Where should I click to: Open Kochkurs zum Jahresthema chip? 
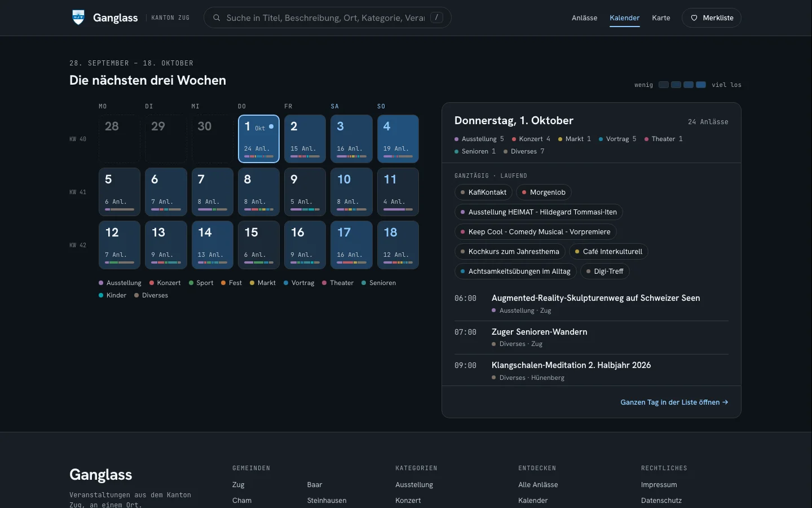point(510,252)
